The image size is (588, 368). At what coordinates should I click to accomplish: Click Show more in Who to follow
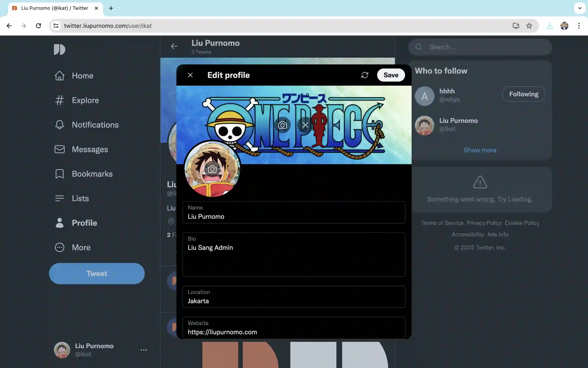(480, 150)
